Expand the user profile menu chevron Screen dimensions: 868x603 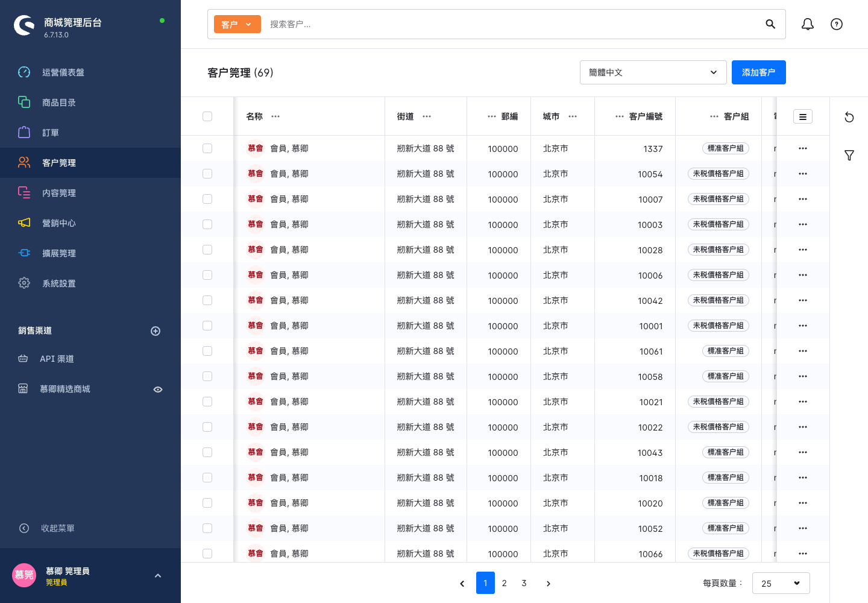(158, 576)
